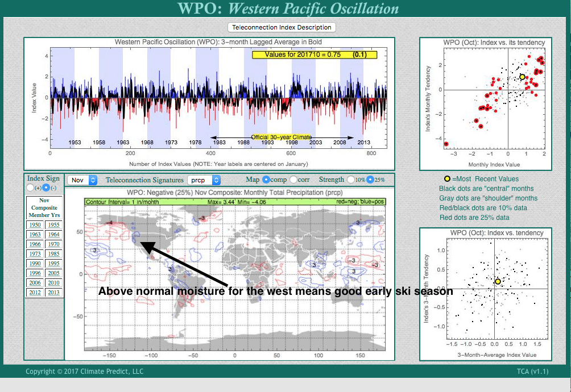Open the Teleconnection Index Description button
The height and width of the screenshot is (392, 571).
[282, 27]
